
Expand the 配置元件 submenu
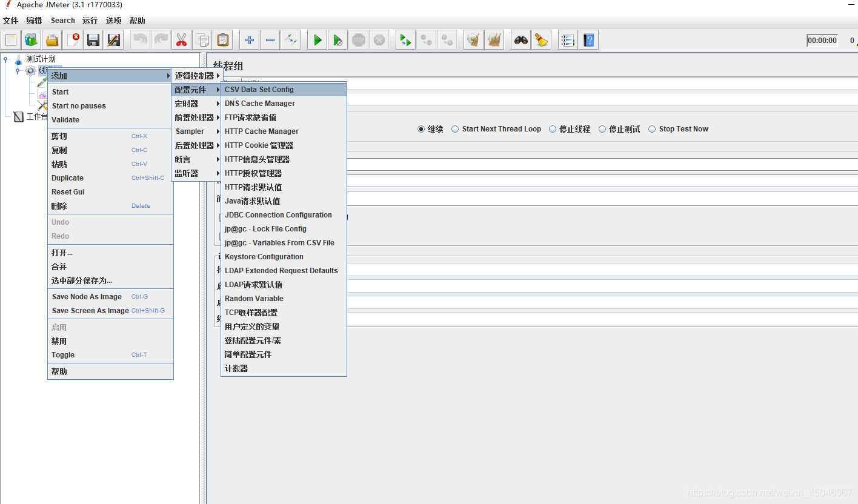197,90
